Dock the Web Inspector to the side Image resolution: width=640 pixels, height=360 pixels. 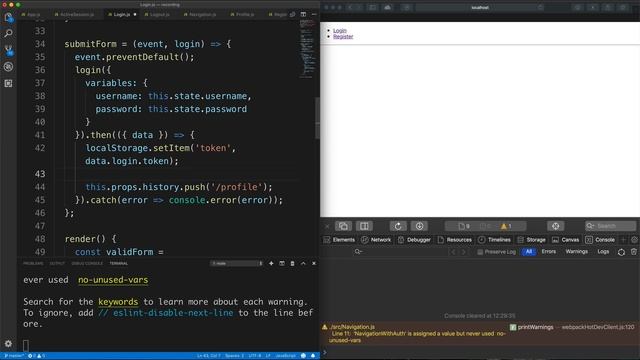364,226
